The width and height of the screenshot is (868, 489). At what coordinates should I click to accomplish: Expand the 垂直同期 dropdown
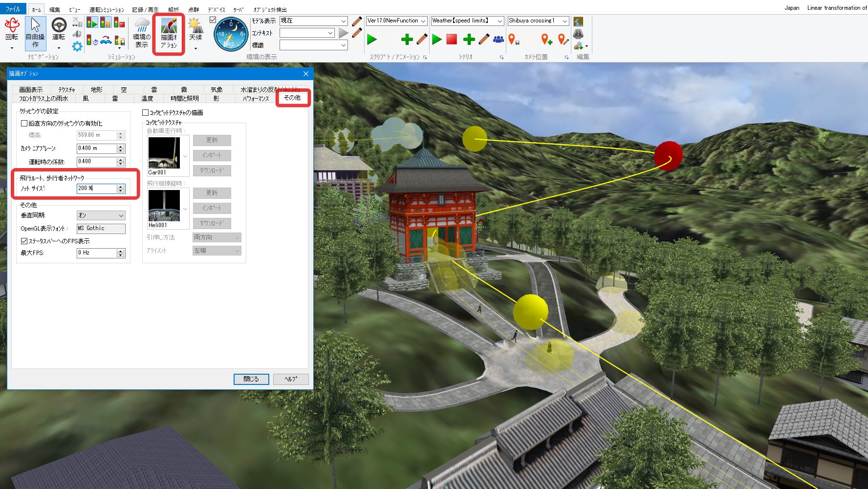click(x=101, y=215)
